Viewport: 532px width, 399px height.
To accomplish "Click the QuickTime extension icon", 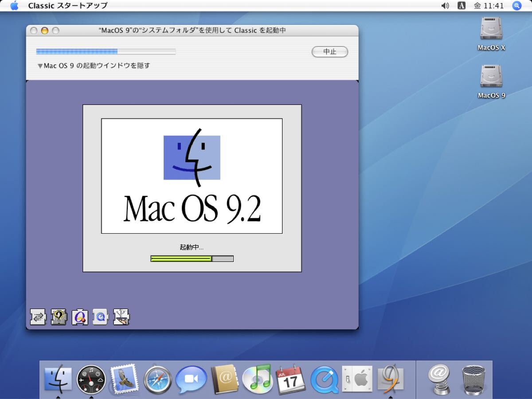I will point(101,317).
